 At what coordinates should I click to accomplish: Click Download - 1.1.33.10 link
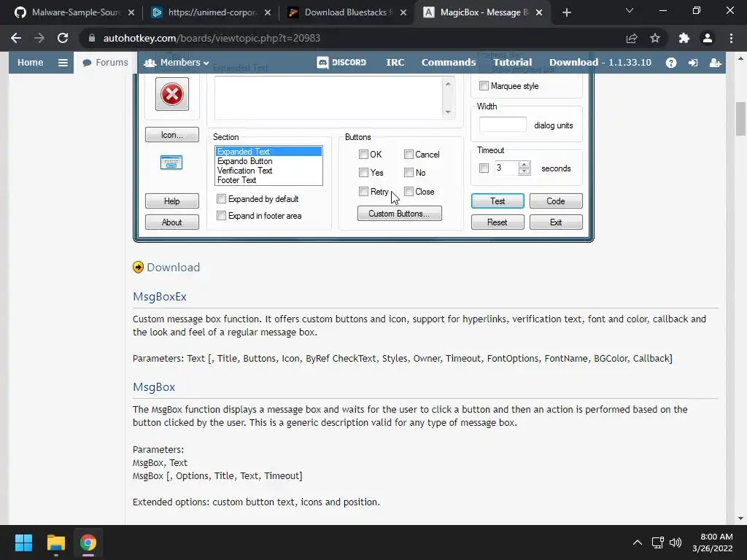600,63
